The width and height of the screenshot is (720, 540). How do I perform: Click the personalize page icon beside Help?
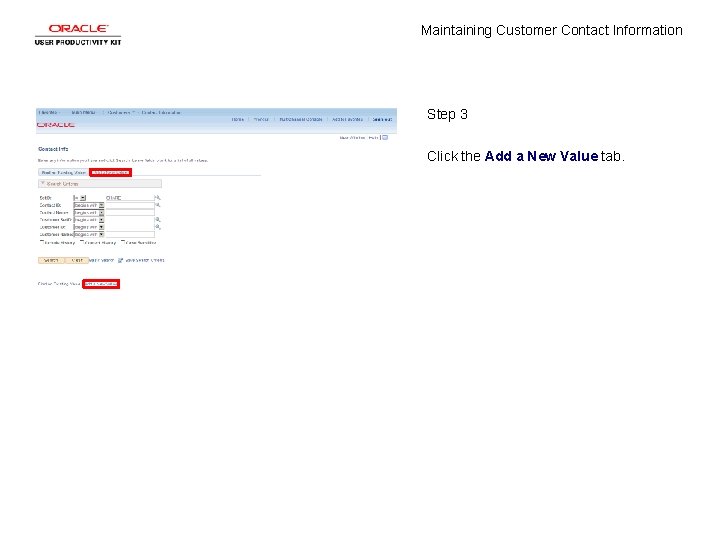pyautogui.click(x=385, y=137)
